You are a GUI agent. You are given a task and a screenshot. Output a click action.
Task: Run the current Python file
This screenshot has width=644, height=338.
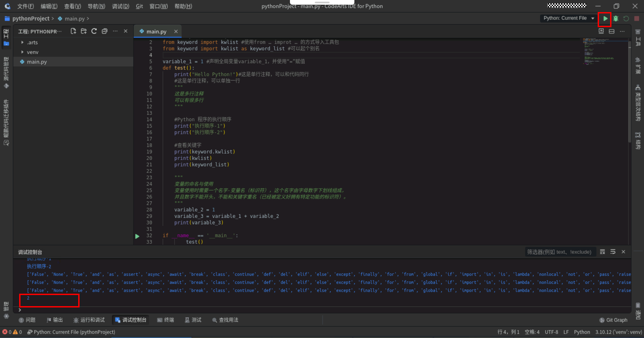pos(605,18)
